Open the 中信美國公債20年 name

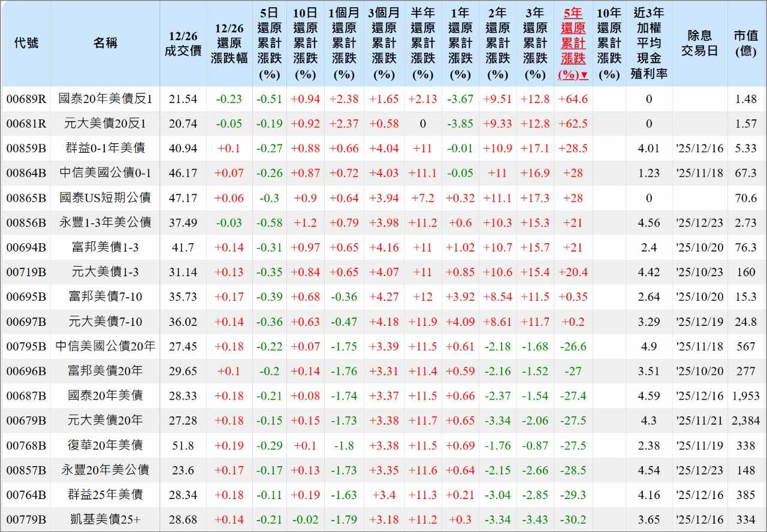[105, 346]
